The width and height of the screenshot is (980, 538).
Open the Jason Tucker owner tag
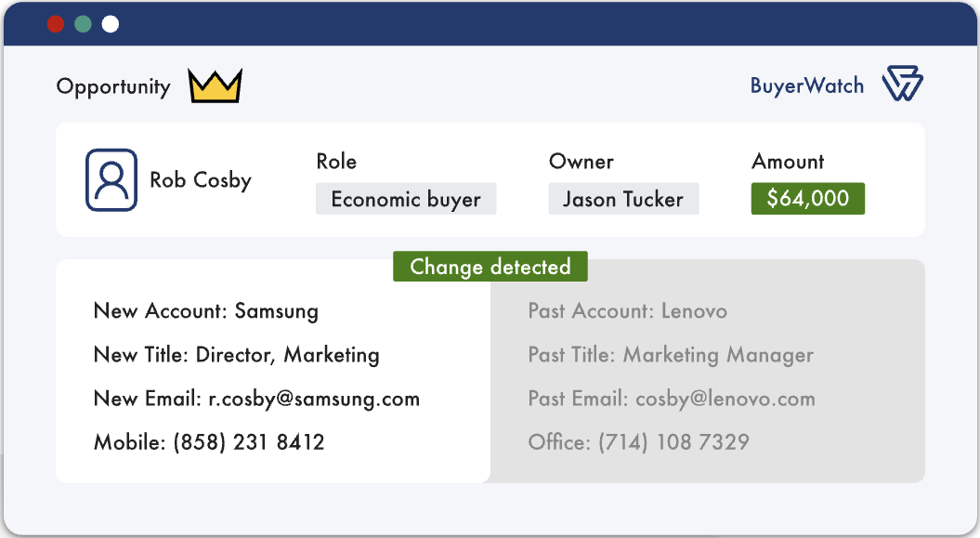pyautogui.click(x=623, y=199)
